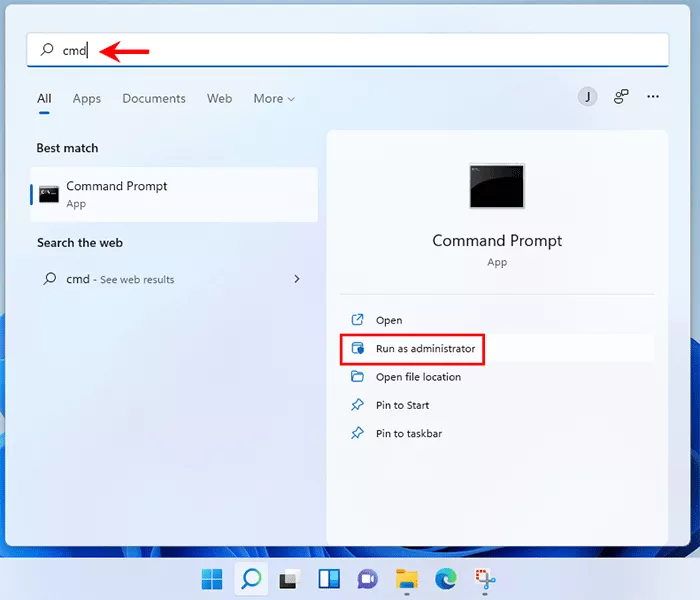Image resolution: width=700 pixels, height=600 pixels.
Task: Click the Open file location folder icon
Action: point(357,376)
